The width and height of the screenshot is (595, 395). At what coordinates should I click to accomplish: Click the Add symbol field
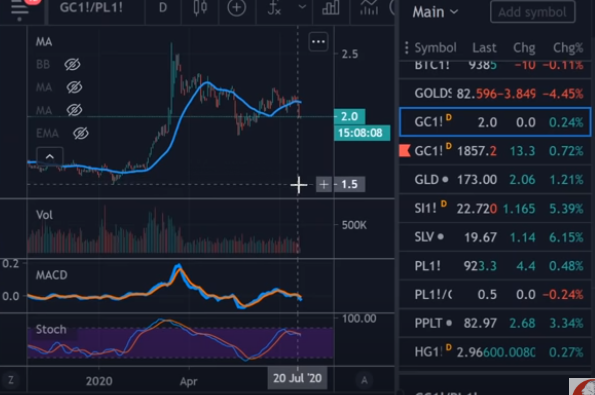click(x=532, y=12)
